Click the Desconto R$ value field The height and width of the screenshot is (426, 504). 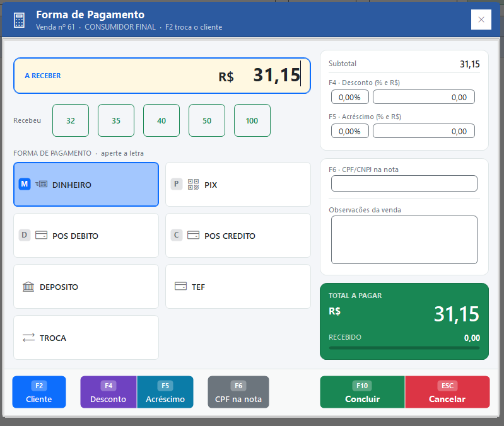[424, 97]
